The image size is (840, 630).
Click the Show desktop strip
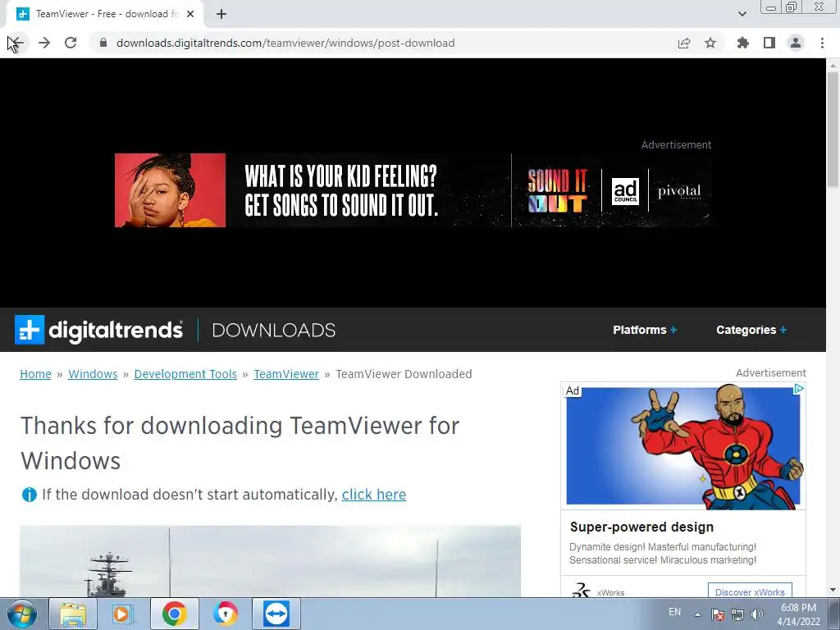[x=833, y=614]
